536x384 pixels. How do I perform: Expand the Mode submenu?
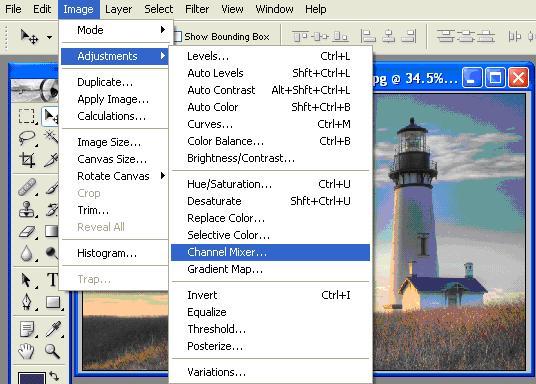[115, 30]
